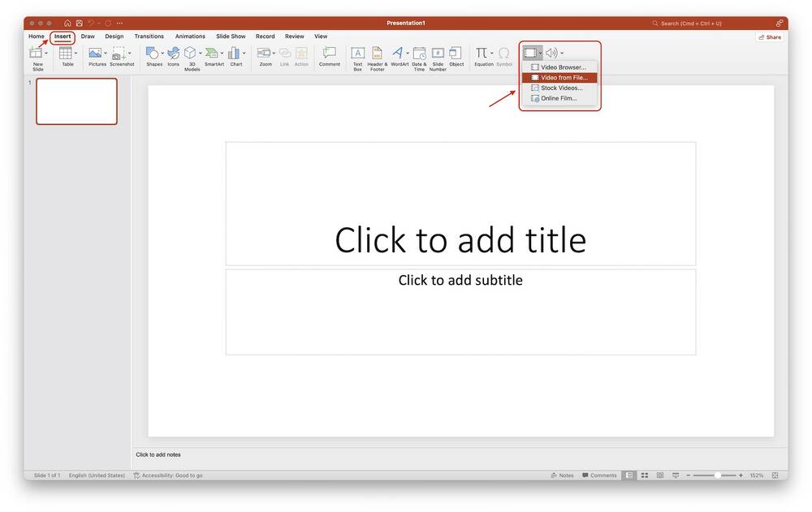Switch to the View tab
This screenshot has height=512, width=812.
pyautogui.click(x=321, y=37)
